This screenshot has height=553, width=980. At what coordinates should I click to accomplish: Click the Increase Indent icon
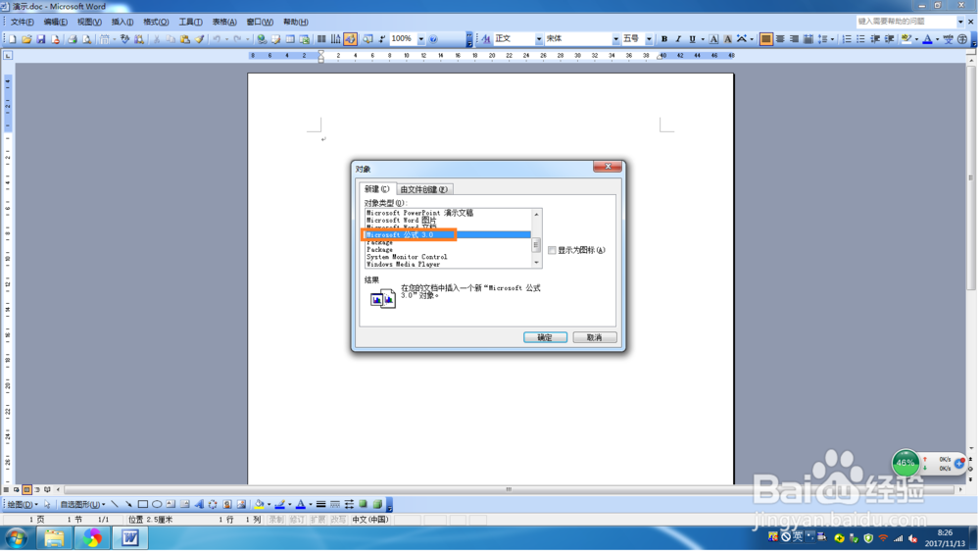click(x=890, y=39)
